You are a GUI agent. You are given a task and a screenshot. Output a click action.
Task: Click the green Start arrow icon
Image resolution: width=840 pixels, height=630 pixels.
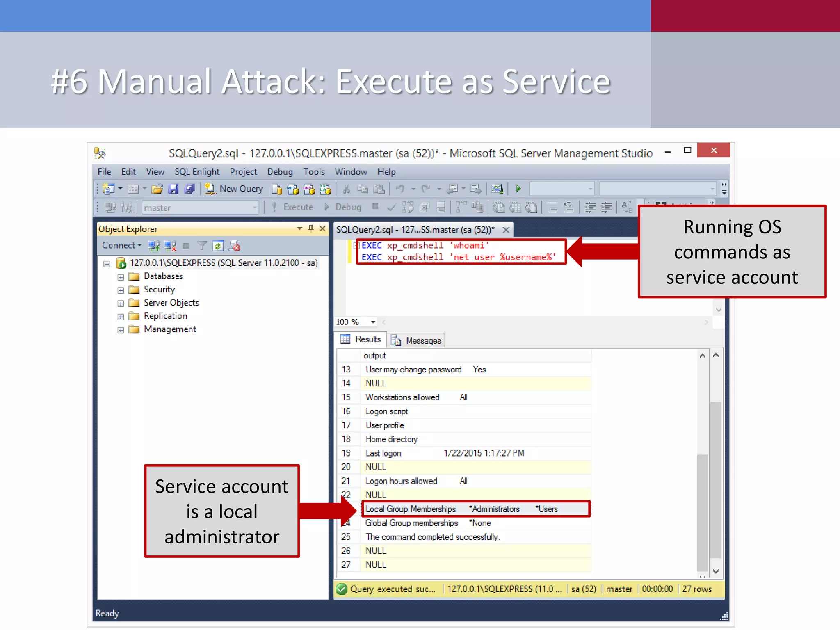click(518, 189)
